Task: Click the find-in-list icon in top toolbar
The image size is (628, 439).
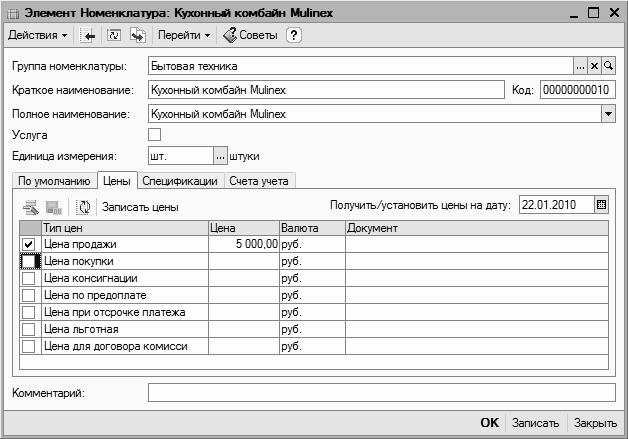Action: (x=87, y=36)
